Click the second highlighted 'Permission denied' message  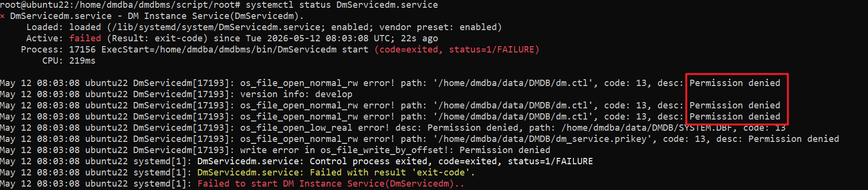click(x=735, y=105)
